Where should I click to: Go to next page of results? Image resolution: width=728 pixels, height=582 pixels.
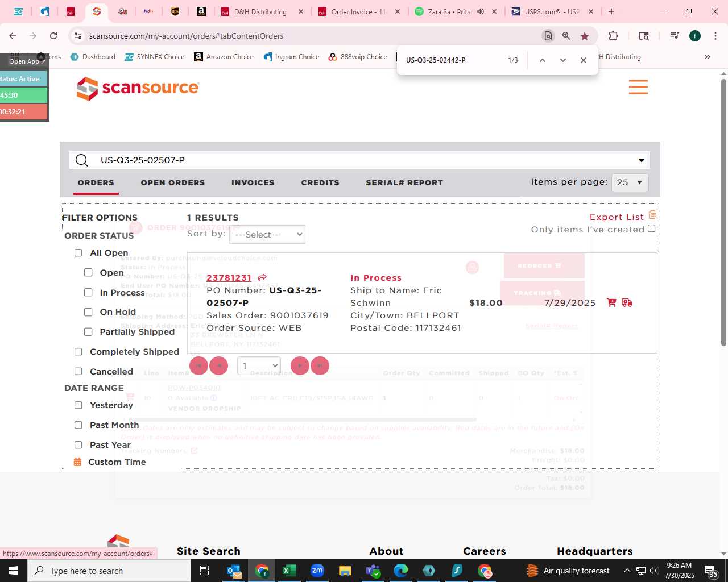coord(300,365)
